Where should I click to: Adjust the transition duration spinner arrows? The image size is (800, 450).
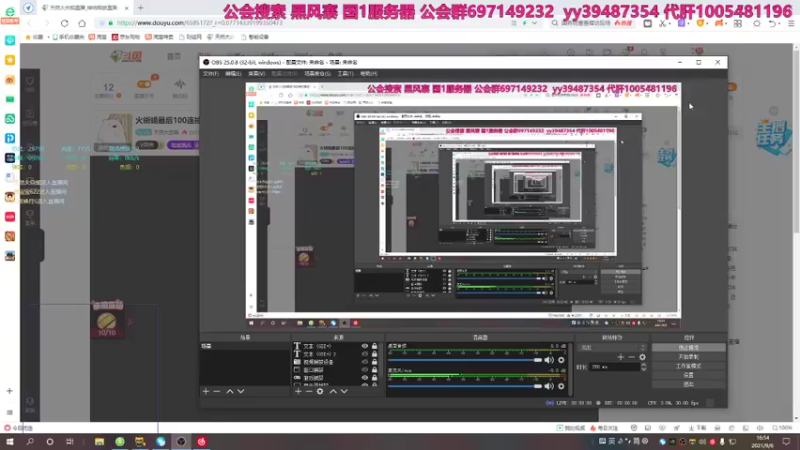(x=643, y=366)
